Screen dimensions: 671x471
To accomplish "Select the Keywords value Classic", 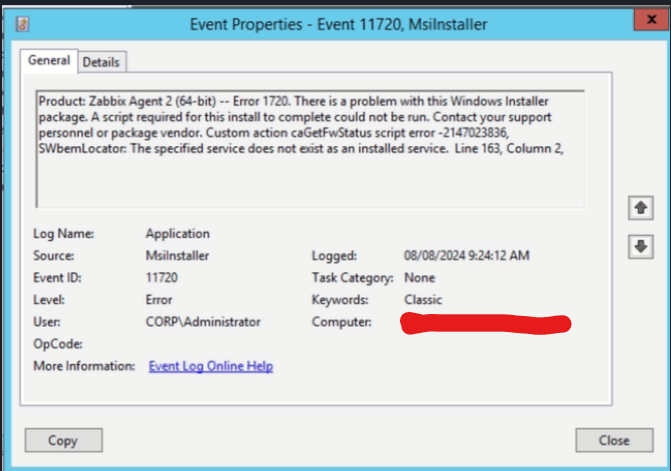I will pos(423,300).
